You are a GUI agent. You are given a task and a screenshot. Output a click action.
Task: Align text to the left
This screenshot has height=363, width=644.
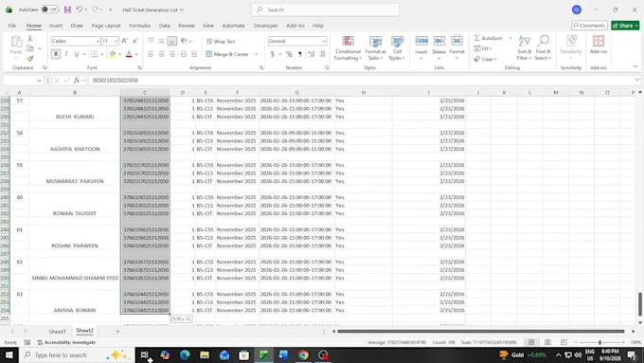point(152,54)
